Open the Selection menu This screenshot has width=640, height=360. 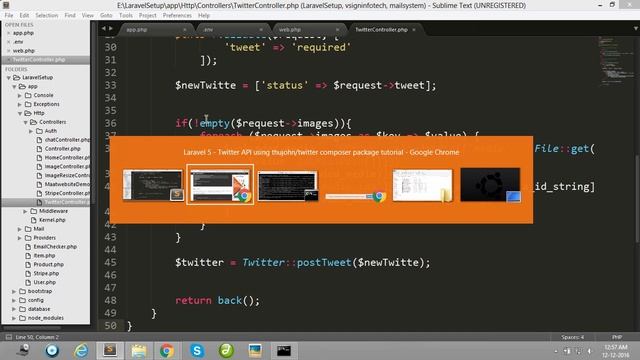47,16
